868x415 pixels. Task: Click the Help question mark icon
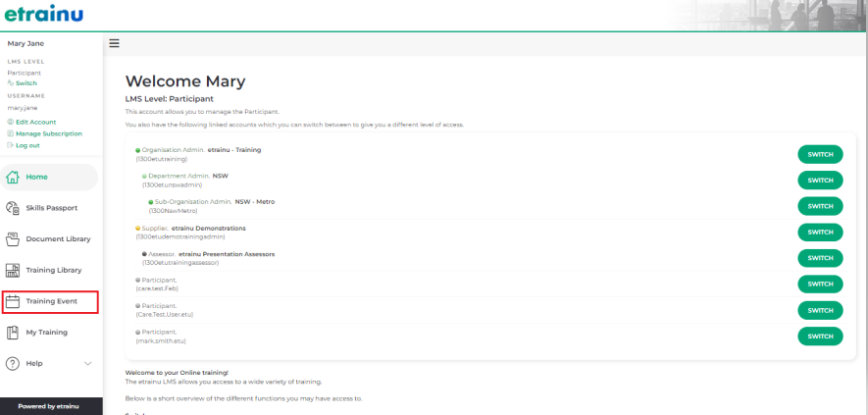[x=12, y=363]
